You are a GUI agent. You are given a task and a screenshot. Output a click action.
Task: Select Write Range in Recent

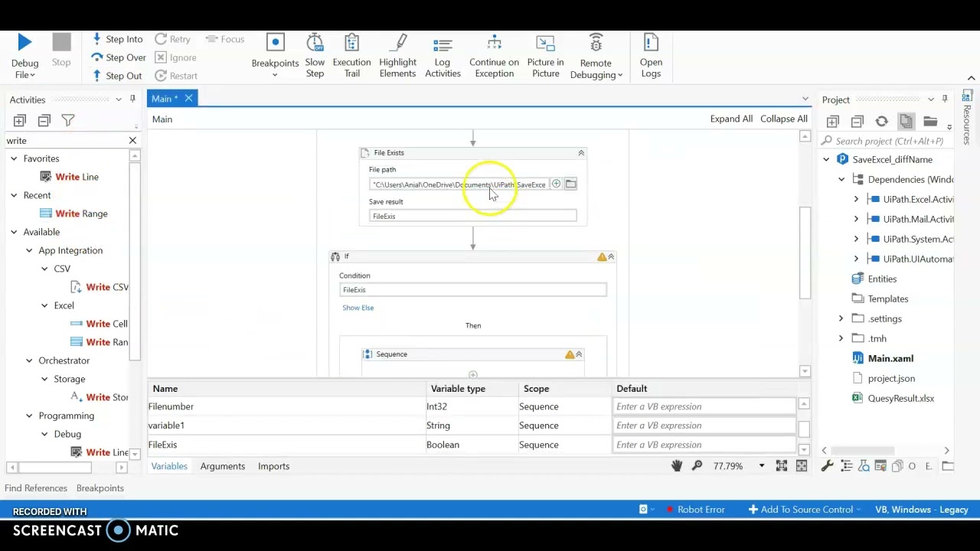[73, 214]
